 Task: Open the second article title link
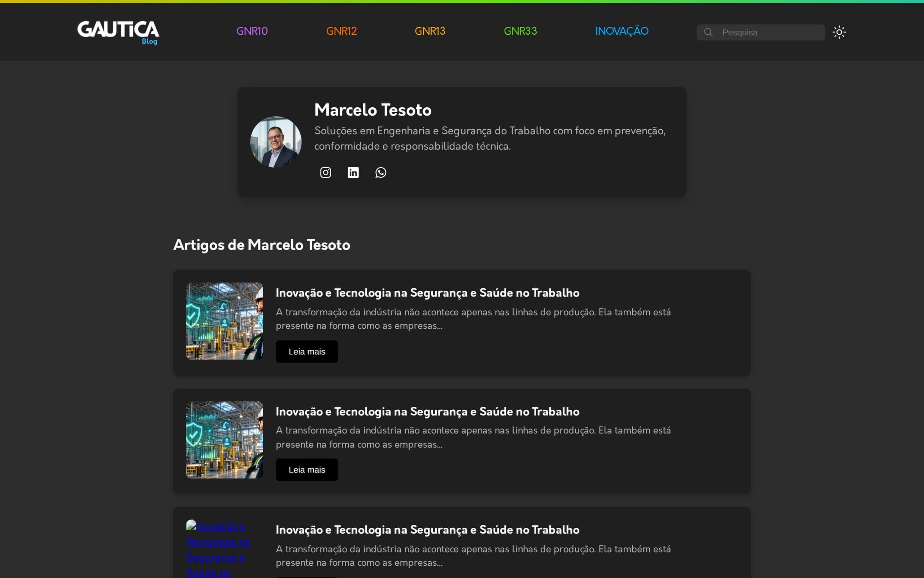tap(428, 411)
